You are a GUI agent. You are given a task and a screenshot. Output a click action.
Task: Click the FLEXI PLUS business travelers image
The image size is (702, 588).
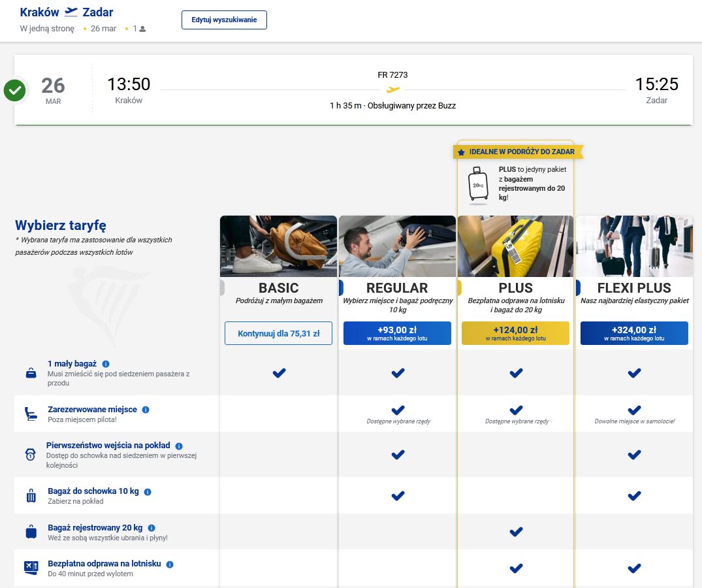coord(634,246)
